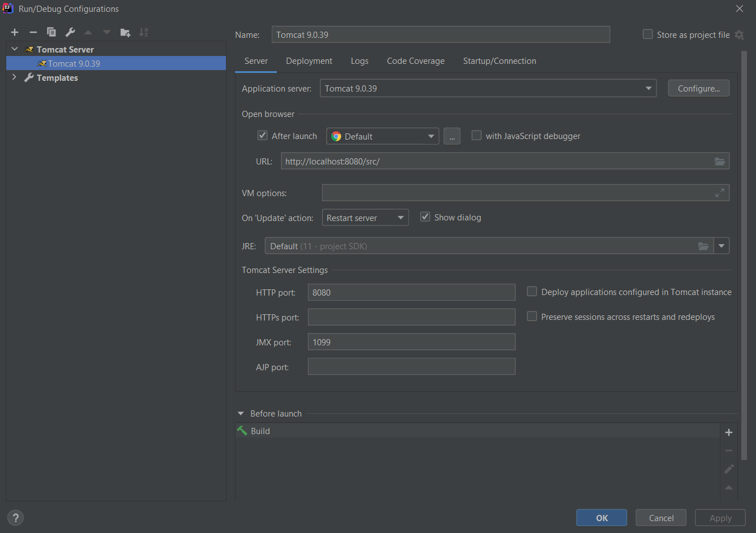
Task: Collapse the Before launch section
Action: [241, 414]
